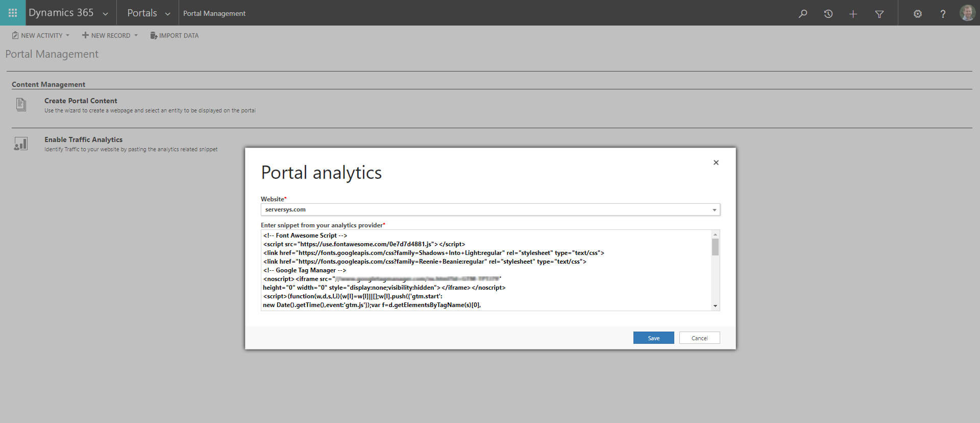Click NEW RECORD in command bar
Viewport: 980px width, 423px height.
pyautogui.click(x=111, y=35)
